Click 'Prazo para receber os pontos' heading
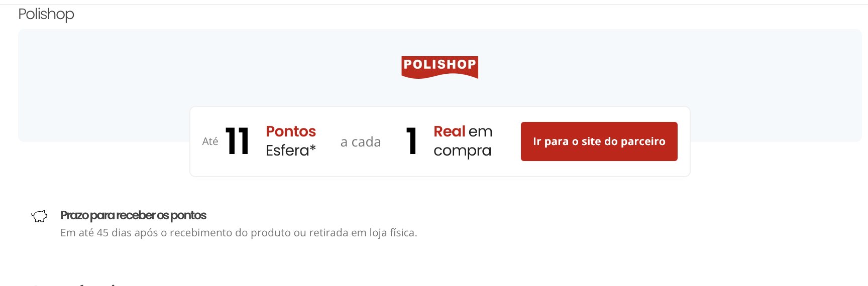Viewport: 868px width, 286px height. [x=133, y=215]
